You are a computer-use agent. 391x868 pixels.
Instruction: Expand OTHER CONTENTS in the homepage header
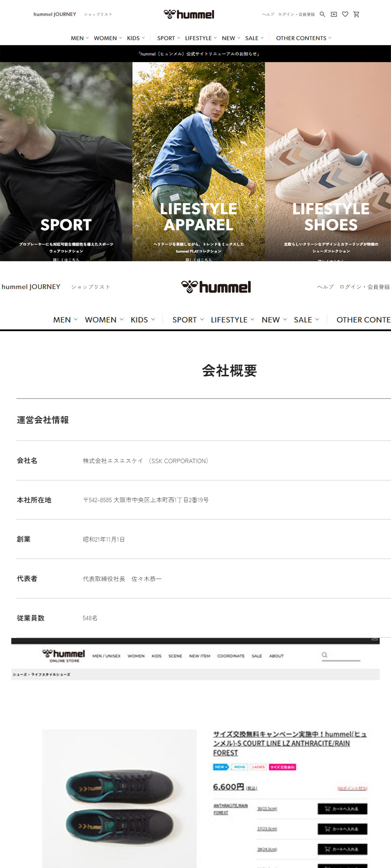[304, 38]
